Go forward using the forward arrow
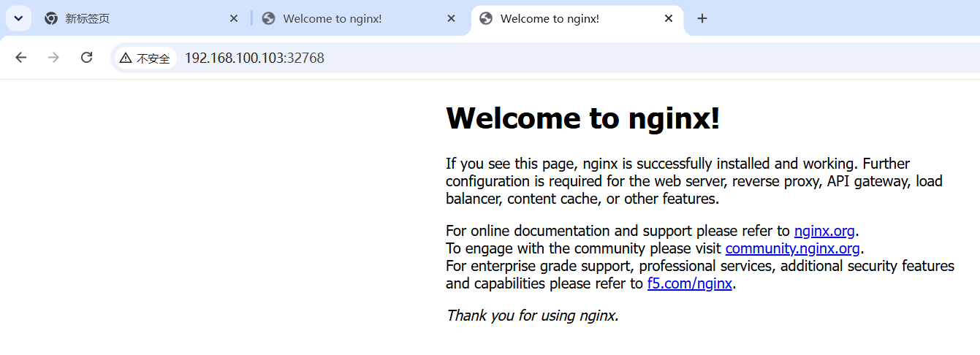Screen dimensions: 980x355 (x=53, y=58)
